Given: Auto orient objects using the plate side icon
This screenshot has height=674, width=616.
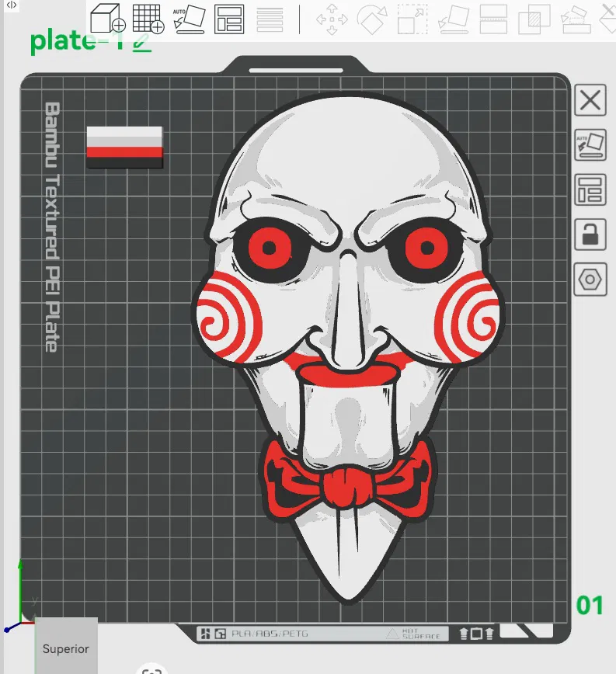Looking at the screenshot, I should tap(590, 145).
